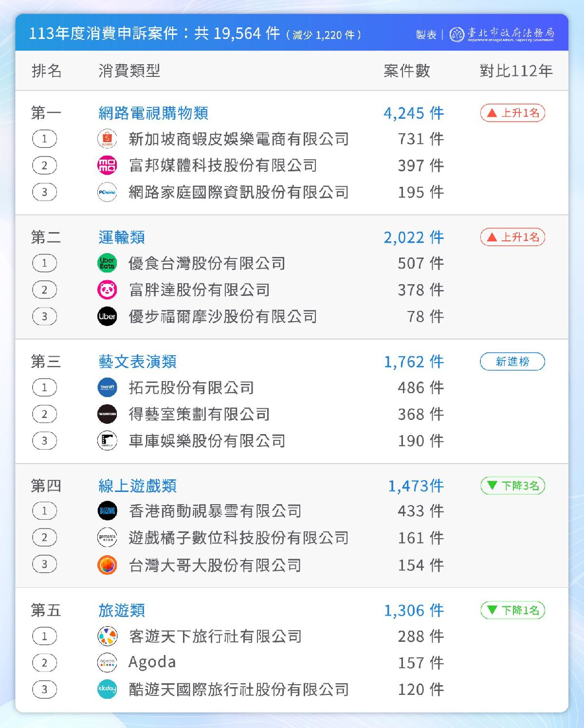The image size is (584, 728).
Task: Click the Shopee logo icon
Action: (107, 139)
